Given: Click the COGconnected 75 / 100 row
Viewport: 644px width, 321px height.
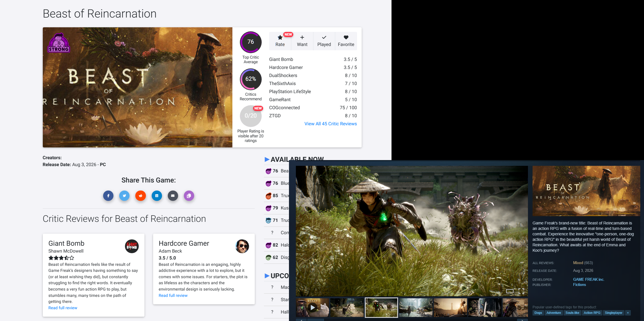Looking at the screenshot, I should pos(313,108).
